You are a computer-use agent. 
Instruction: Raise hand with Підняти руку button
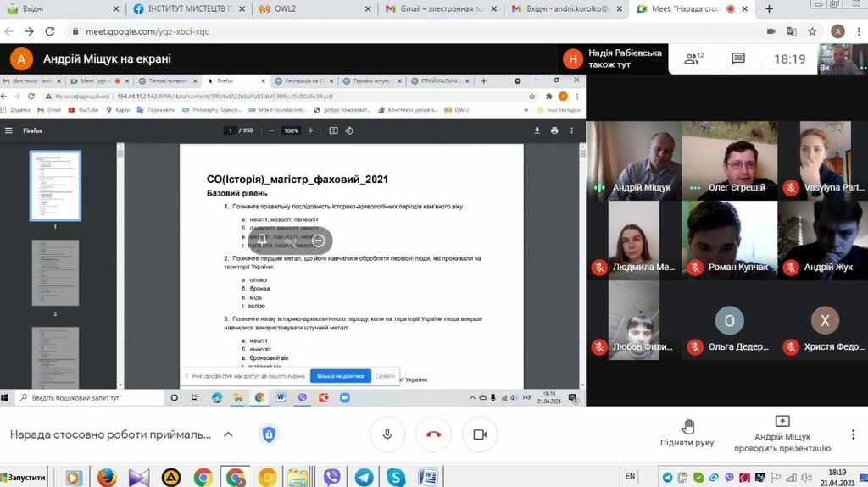pyautogui.click(x=687, y=432)
